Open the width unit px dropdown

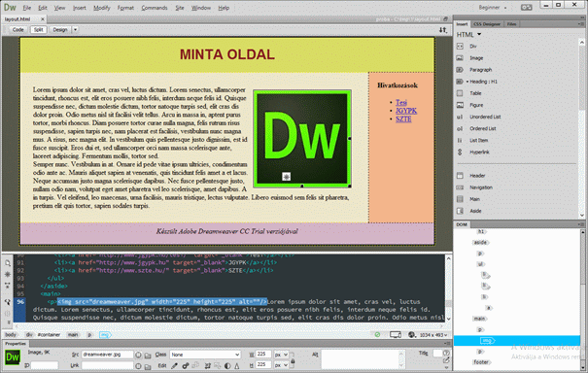[x=281, y=355]
